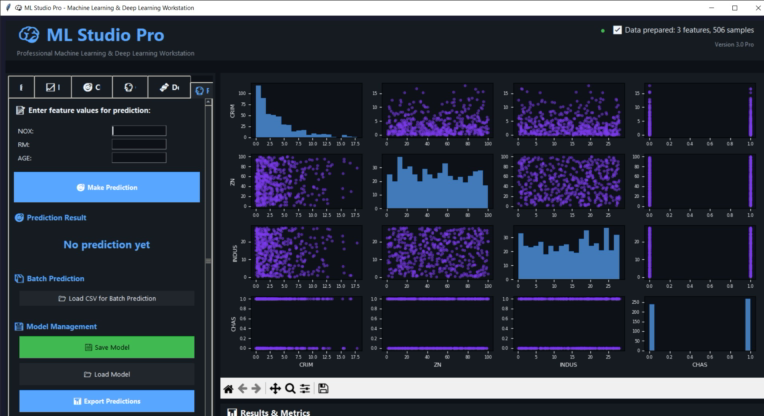764x416 pixels.
Task: Activate the Pan axes tool
Action: [275, 388]
